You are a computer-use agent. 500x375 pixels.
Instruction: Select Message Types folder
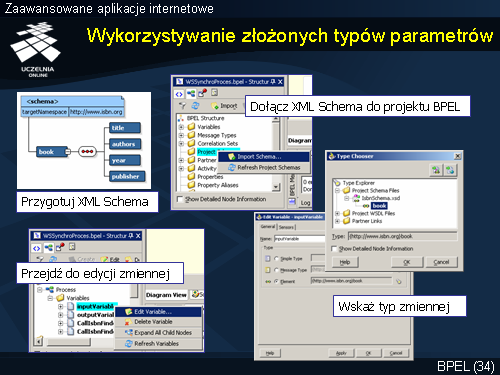[212, 135]
